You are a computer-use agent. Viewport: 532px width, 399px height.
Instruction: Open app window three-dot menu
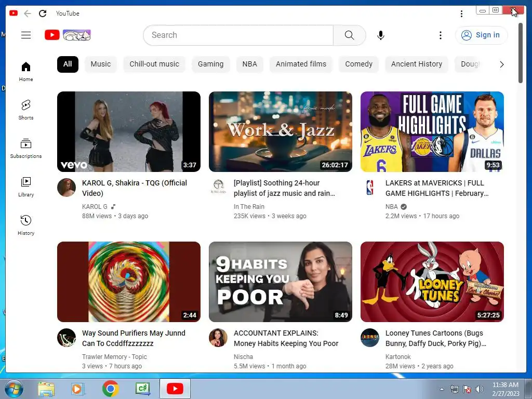[461, 14]
